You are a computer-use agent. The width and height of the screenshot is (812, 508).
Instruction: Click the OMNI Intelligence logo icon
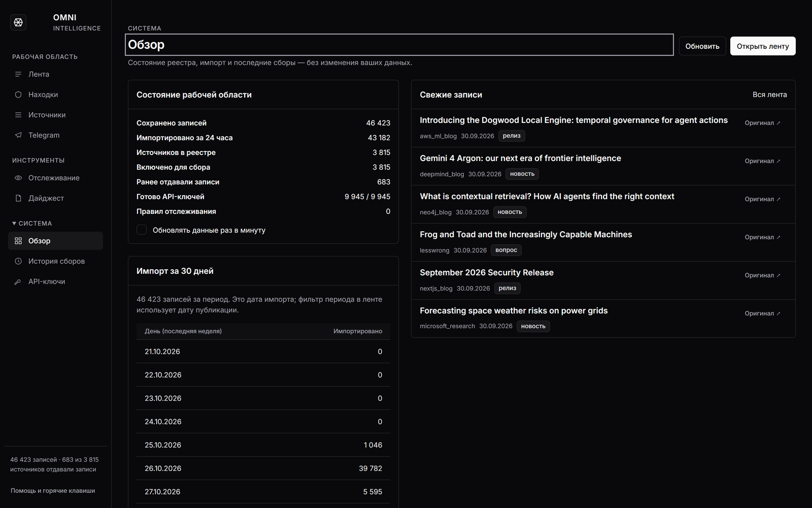point(18,22)
